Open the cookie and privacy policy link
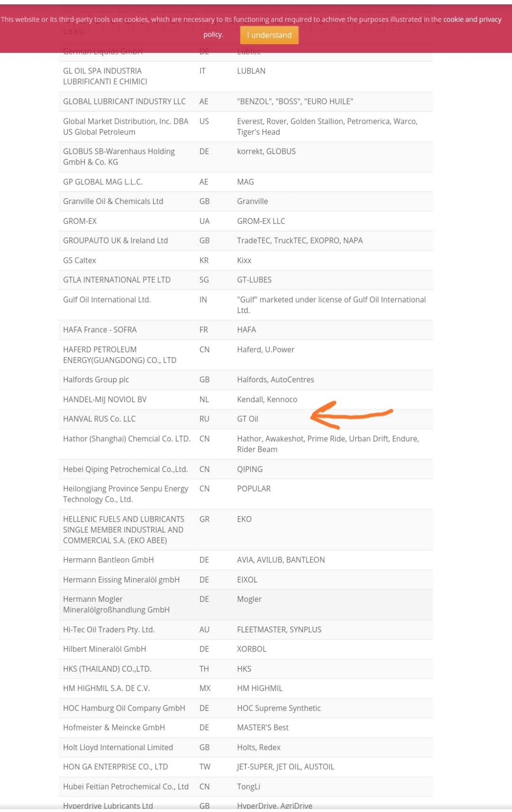 tap(472, 19)
